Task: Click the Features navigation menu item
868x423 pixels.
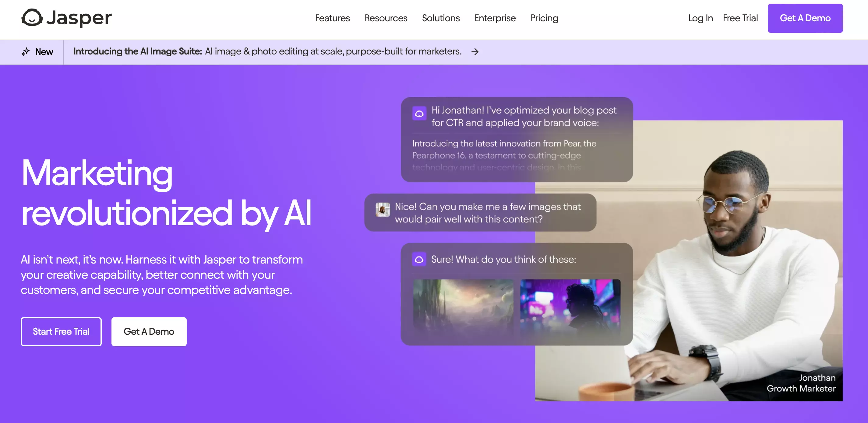Action: pyautogui.click(x=332, y=18)
